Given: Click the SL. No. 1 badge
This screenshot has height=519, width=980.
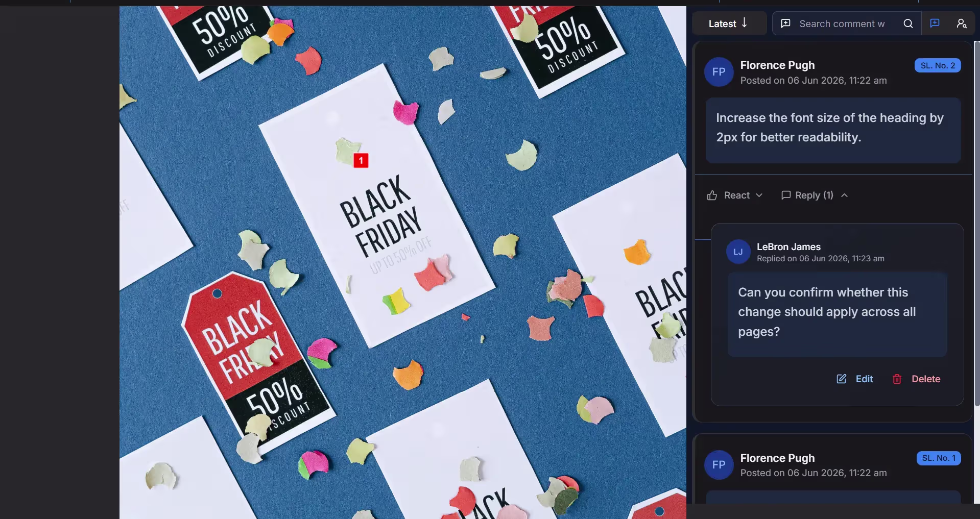Looking at the screenshot, I should click(939, 458).
